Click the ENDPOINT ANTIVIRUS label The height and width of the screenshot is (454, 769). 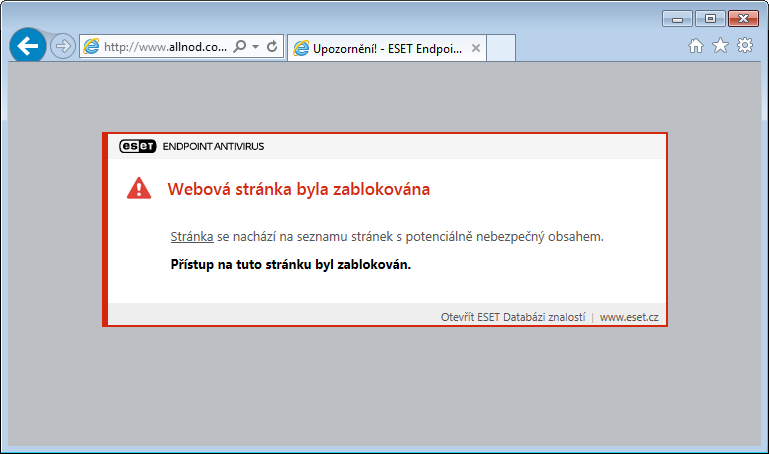click(x=213, y=147)
